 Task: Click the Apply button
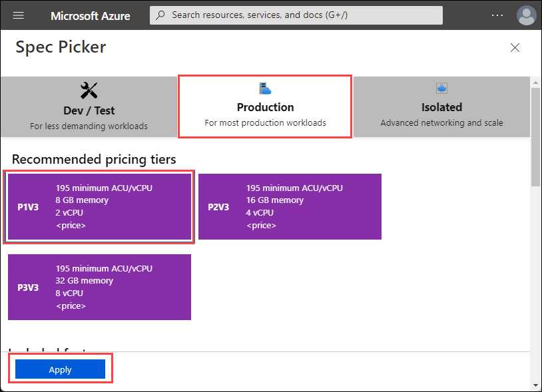point(60,369)
